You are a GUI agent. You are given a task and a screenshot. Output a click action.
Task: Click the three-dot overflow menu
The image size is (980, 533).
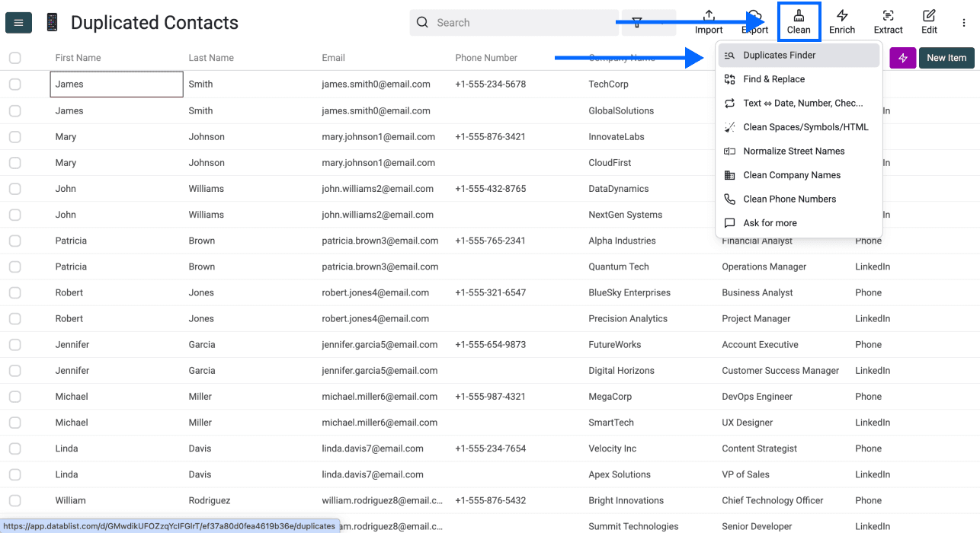tap(965, 21)
